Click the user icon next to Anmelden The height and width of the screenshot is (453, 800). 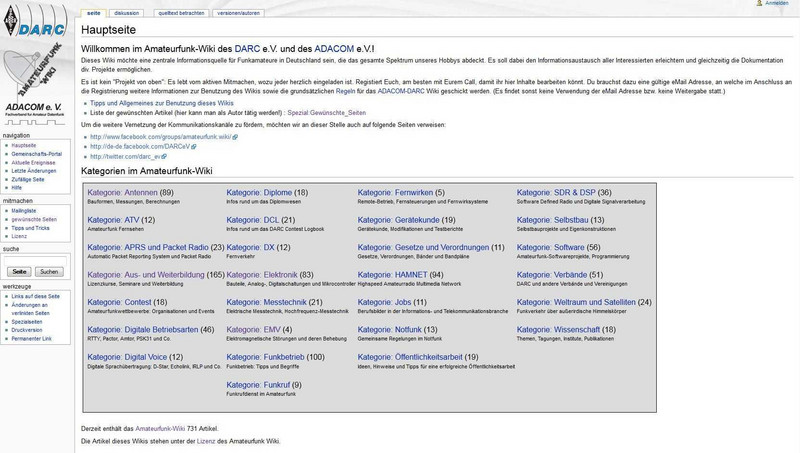pos(759,3)
